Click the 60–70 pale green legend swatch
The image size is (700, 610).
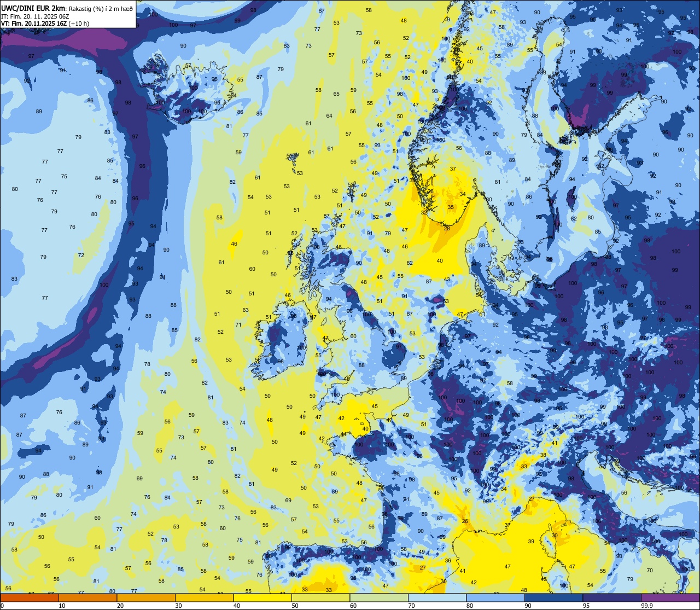pyautogui.click(x=379, y=598)
